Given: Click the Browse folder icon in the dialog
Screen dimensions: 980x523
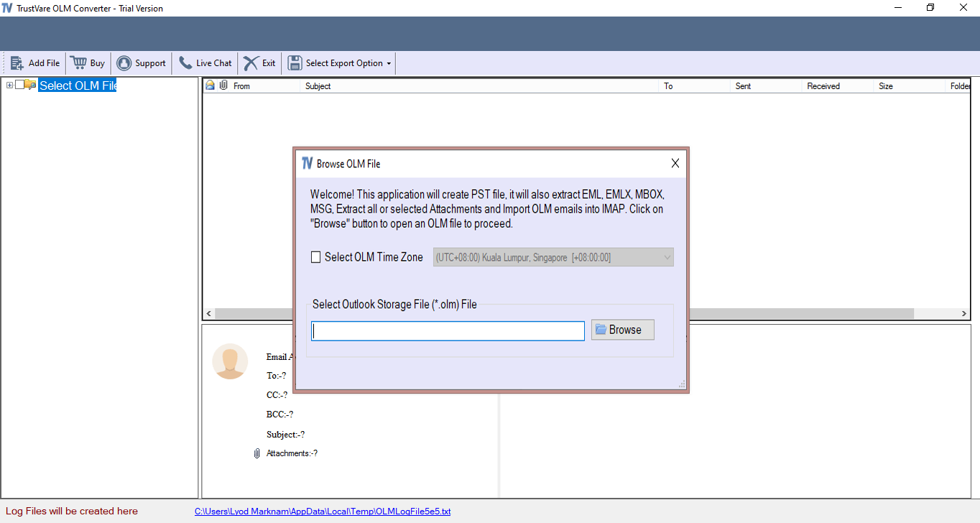Looking at the screenshot, I should click(602, 330).
